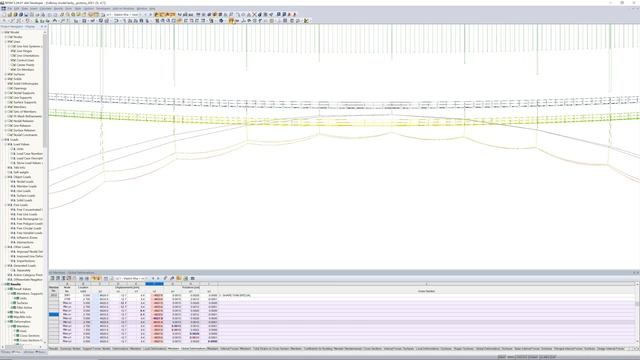Collapse the Model tree node

[x=2, y=32]
